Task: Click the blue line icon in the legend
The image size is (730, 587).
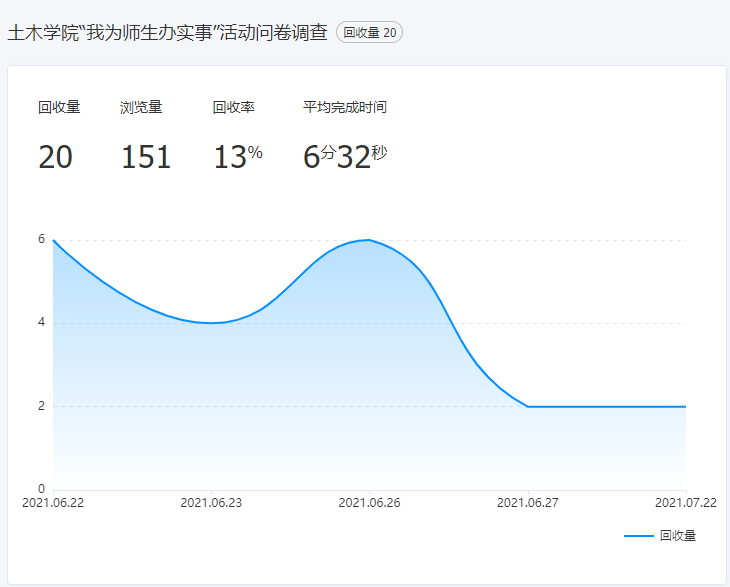Action: [x=638, y=536]
